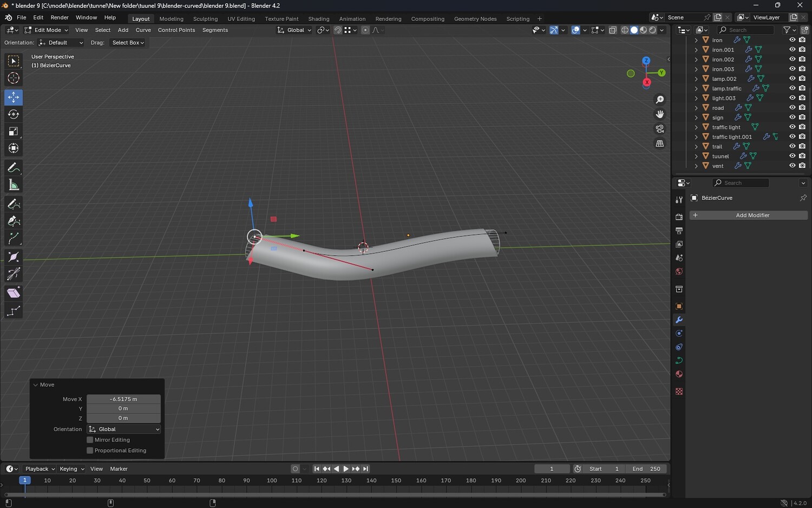Viewport: 812px width, 508px height.
Task: Toggle camera view in viewport
Action: [659, 129]
